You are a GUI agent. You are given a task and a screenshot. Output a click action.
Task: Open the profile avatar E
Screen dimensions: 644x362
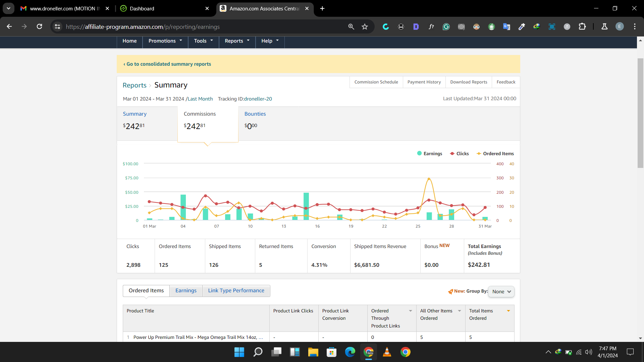pos(620,26)
